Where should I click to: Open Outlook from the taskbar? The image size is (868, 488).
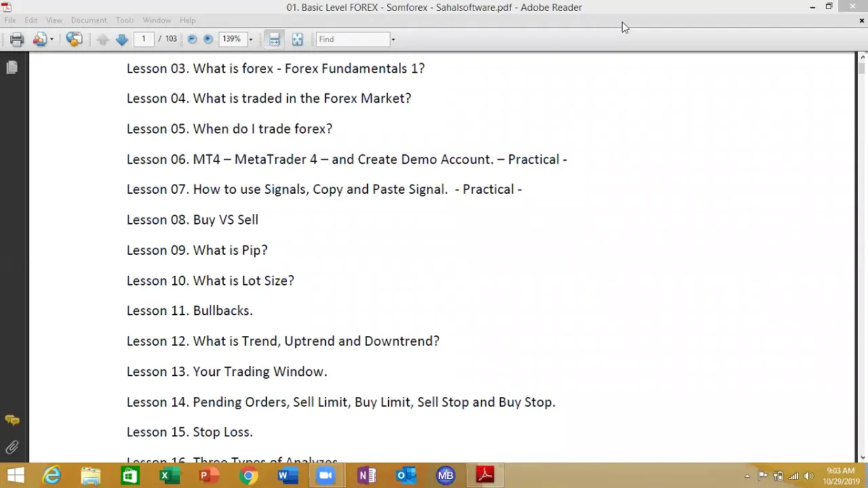click(406, 476)
